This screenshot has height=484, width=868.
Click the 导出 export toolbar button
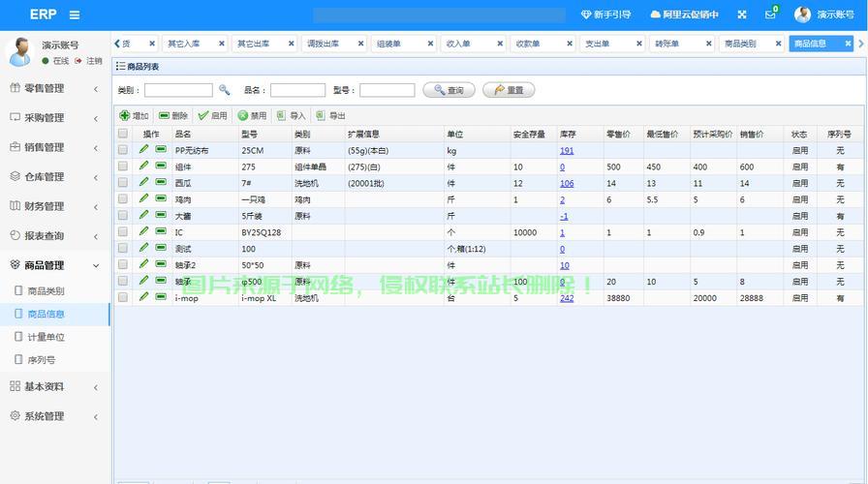coord(330,115)
